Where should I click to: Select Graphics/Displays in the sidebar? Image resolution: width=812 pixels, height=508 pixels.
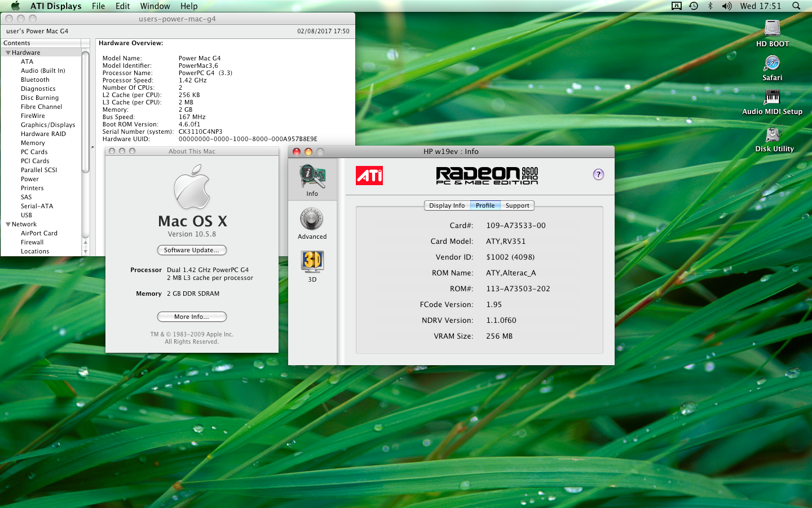pyautogui.click(x=48, y=125)
